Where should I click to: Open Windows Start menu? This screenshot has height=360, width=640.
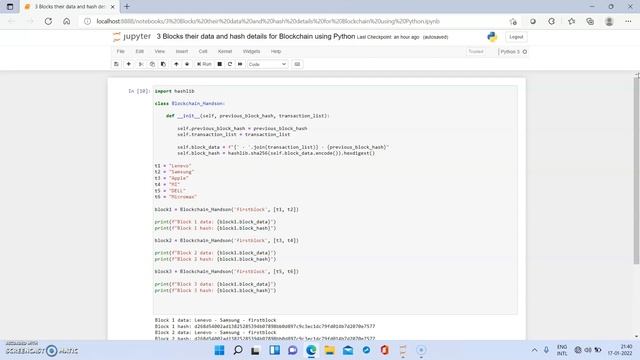point(219,350)
